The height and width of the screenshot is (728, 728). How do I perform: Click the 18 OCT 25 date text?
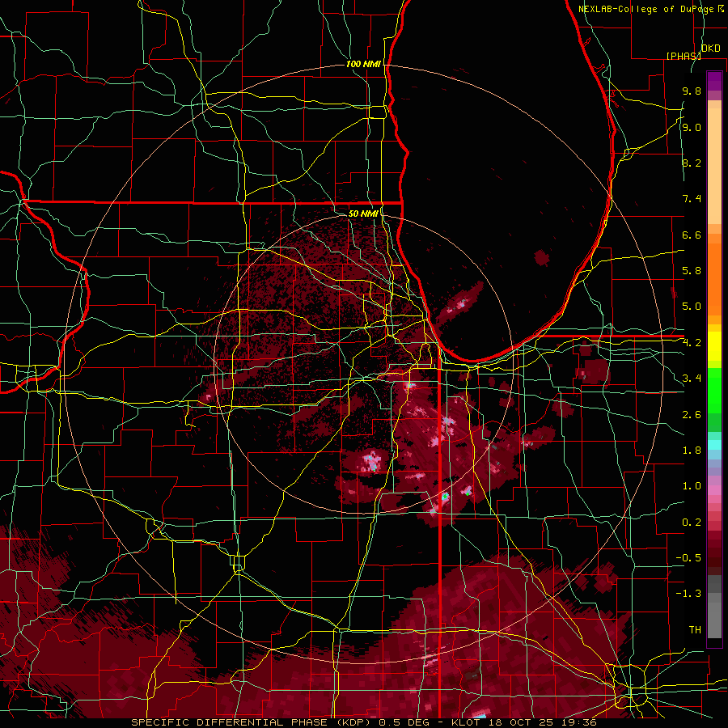point(522,722)
